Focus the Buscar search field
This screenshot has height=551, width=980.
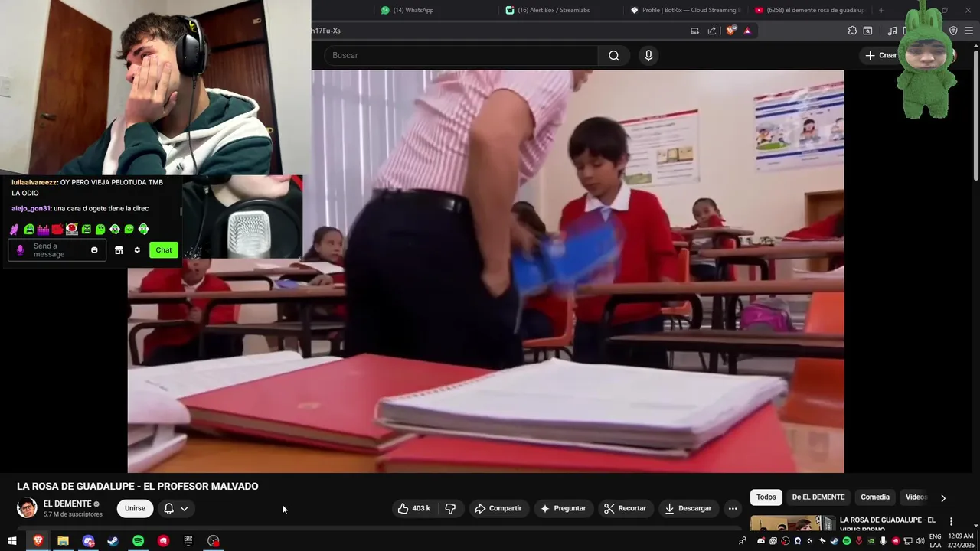tap(461, 55)
